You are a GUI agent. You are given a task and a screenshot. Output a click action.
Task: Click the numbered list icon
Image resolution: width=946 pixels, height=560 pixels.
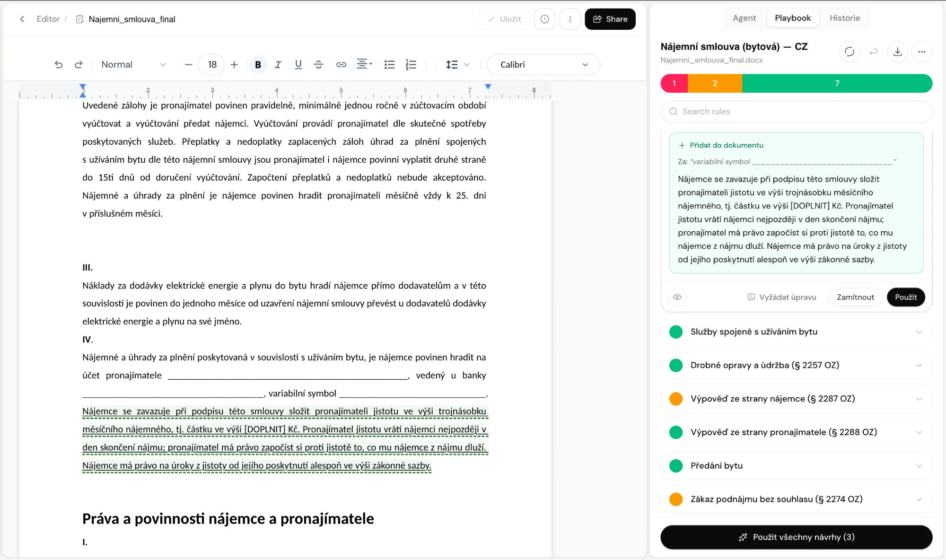pyautogui.click(x=411, y=65)
